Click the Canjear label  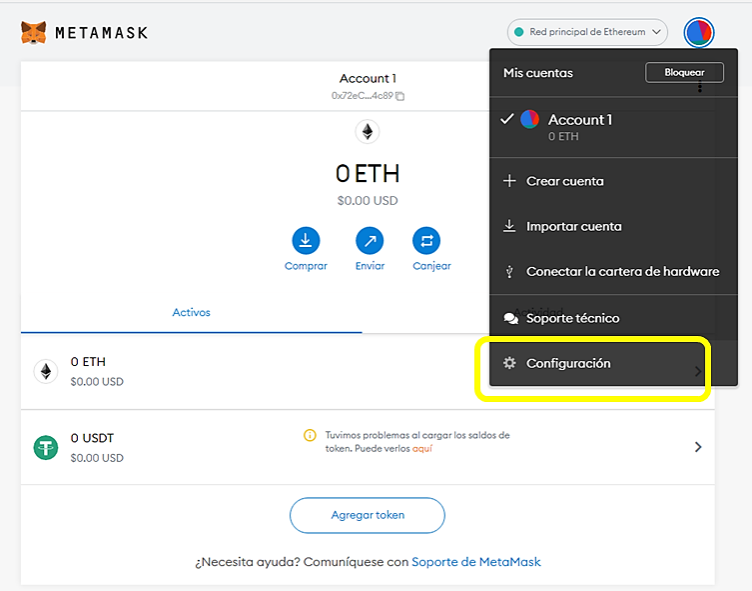point(432,266)
